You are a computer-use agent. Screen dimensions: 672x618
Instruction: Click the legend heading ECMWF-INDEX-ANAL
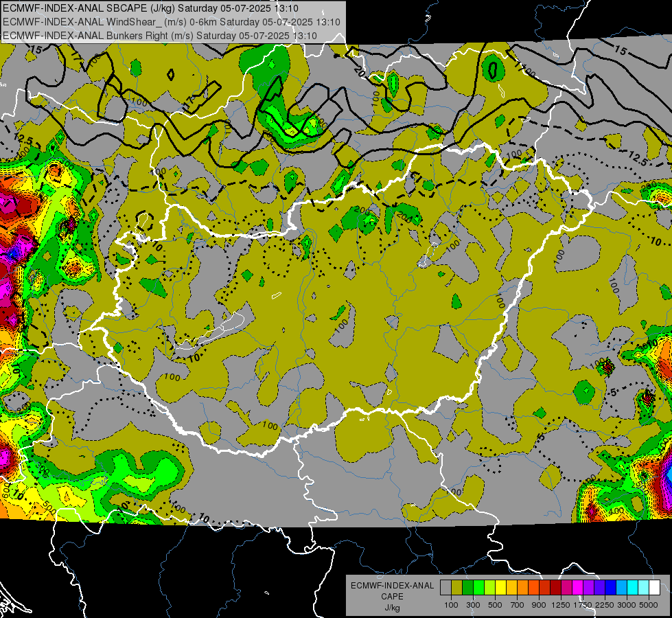click(392, 586)
